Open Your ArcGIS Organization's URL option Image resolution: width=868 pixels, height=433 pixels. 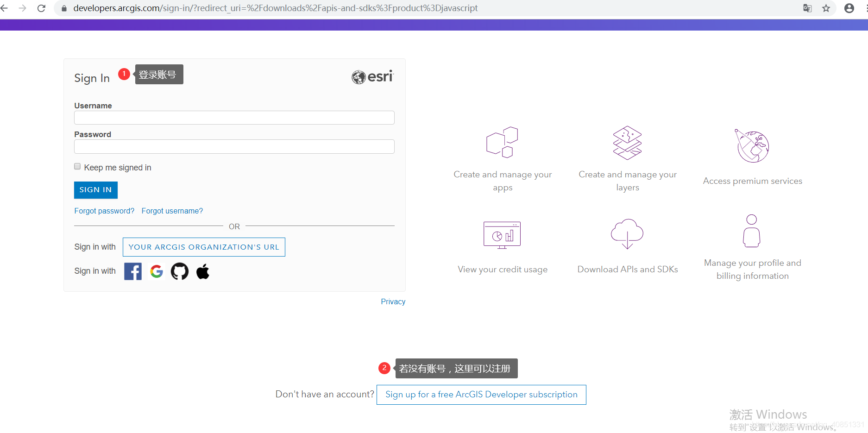pyautogui.click(x=204, y=247)
